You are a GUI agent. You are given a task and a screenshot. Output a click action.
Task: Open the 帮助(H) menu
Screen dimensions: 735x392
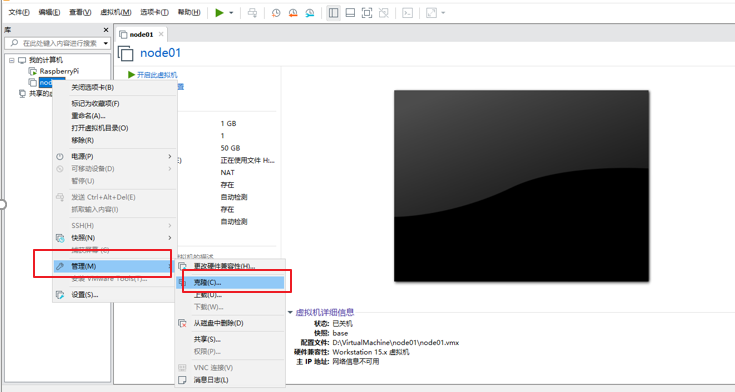(x=189, y=12)
